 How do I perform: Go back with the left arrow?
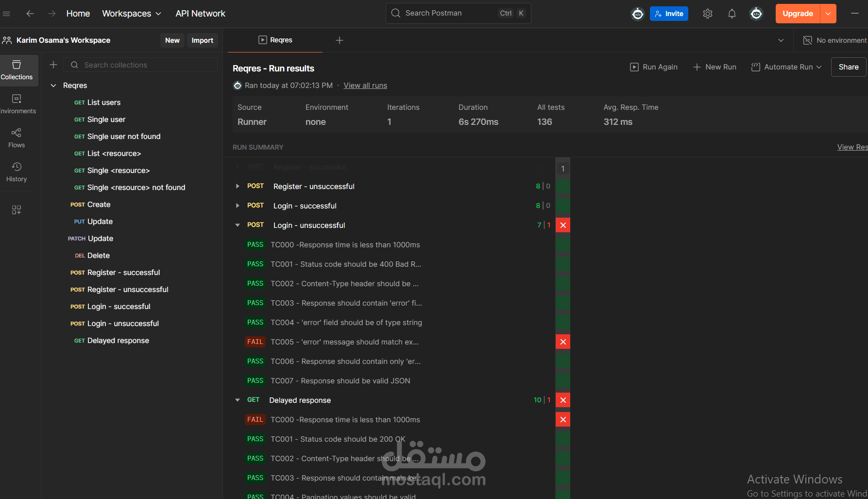30,14
